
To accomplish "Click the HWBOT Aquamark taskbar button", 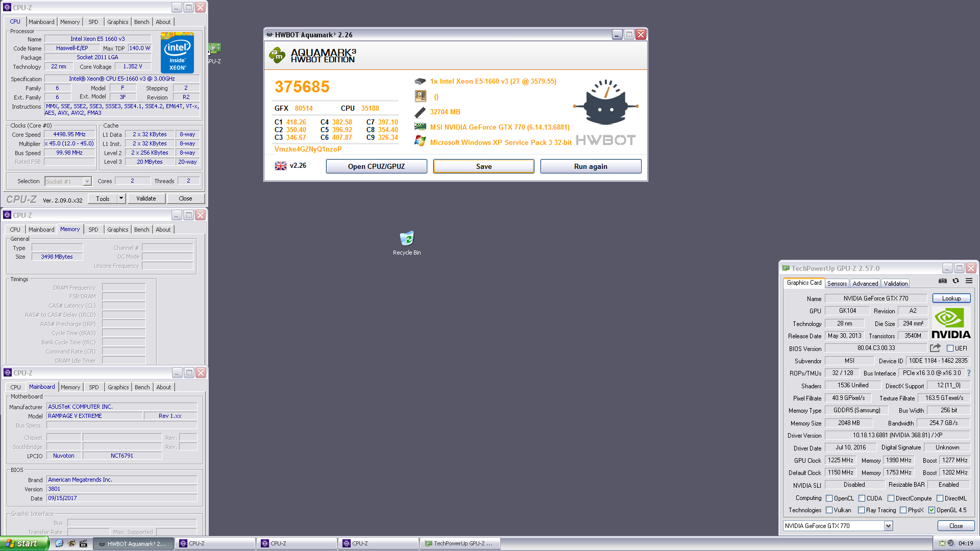I will point(134,543).
